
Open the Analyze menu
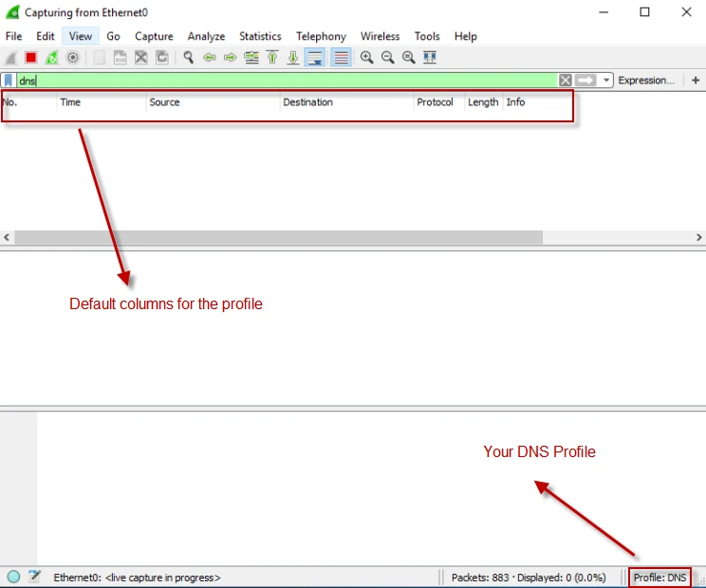tap(206, 36)
